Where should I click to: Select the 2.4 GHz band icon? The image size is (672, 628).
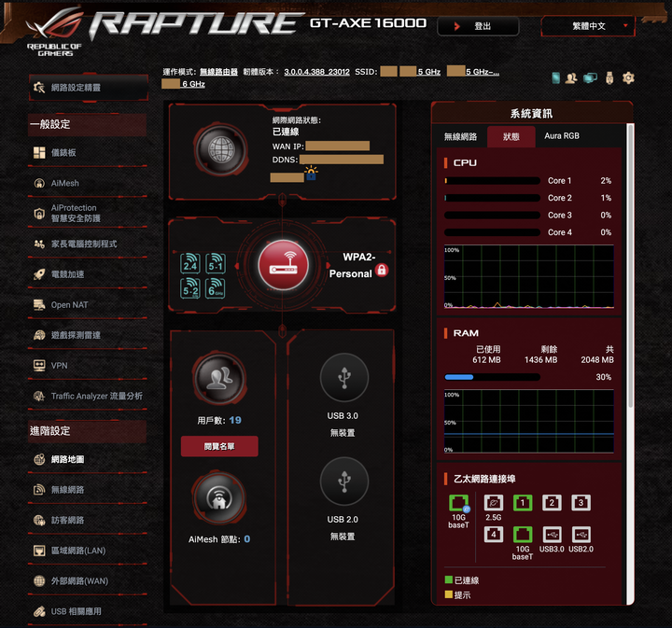point(190,263)
